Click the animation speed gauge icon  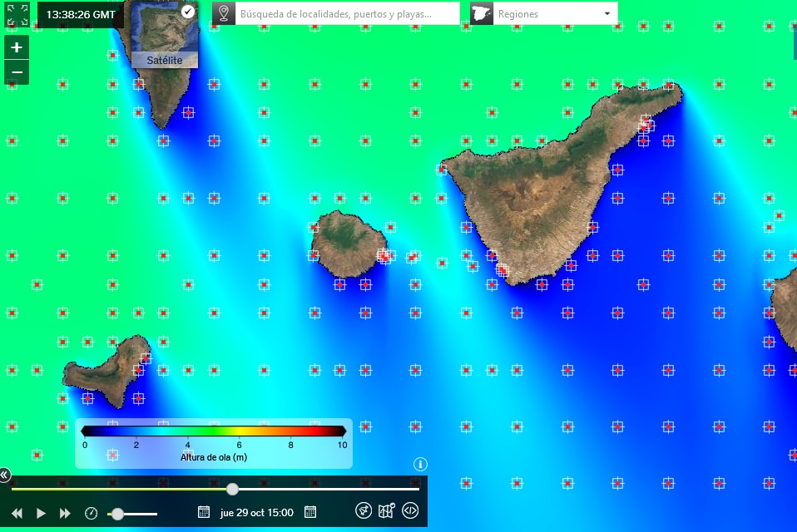92,513
